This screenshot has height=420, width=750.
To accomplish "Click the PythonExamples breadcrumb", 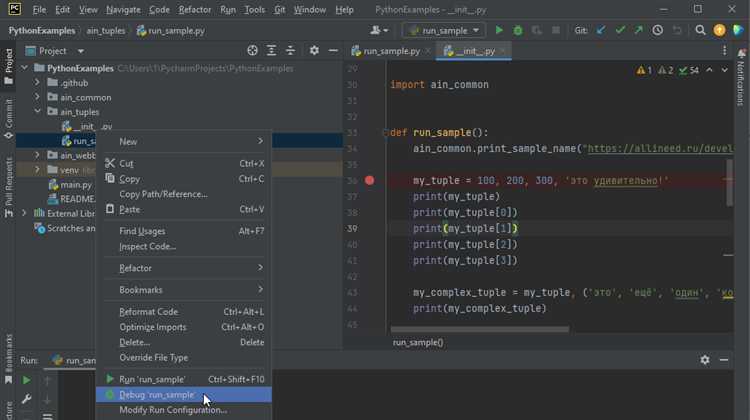I will tap(42, 31).
